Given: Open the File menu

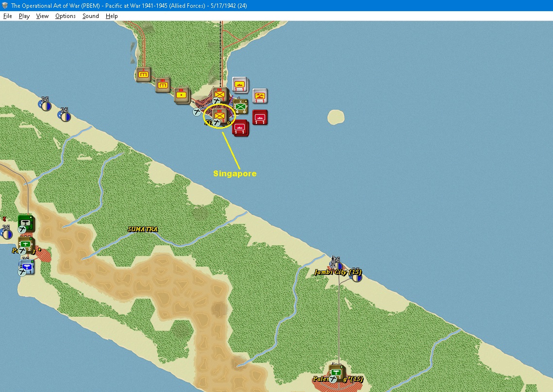Looking at the screenshot, I should click(x=7, y=16).
